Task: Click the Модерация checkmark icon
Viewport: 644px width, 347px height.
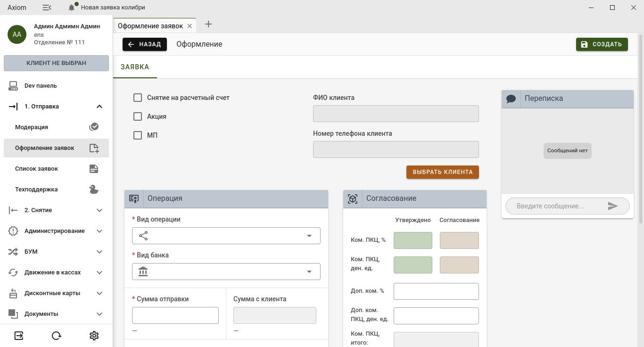Action: [x=94, y=127]
